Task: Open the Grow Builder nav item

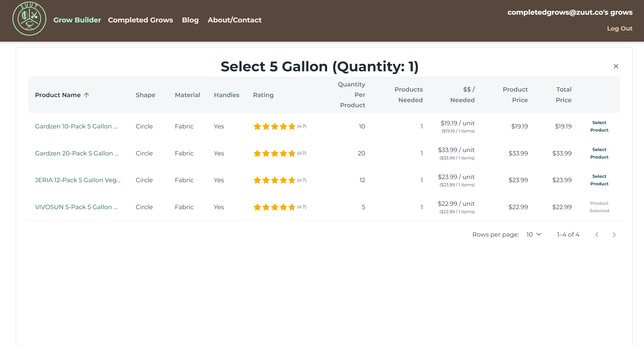Action: tap(77, 20)
